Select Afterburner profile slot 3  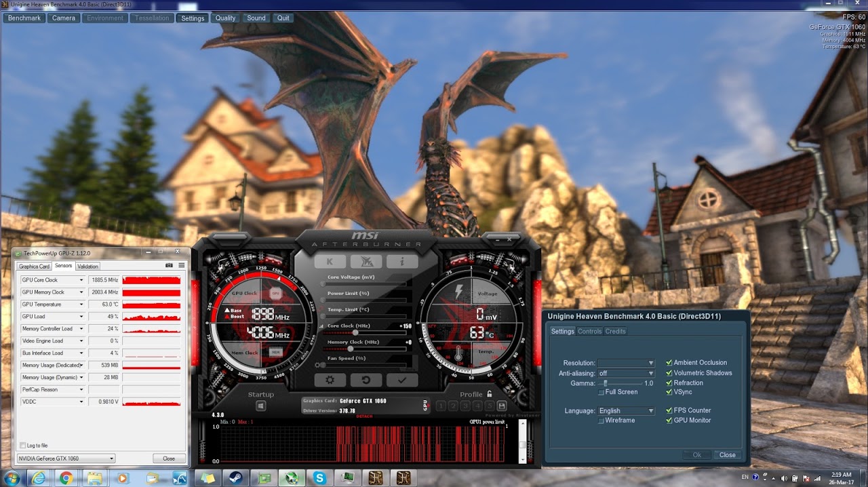click(x=465, y=406)
